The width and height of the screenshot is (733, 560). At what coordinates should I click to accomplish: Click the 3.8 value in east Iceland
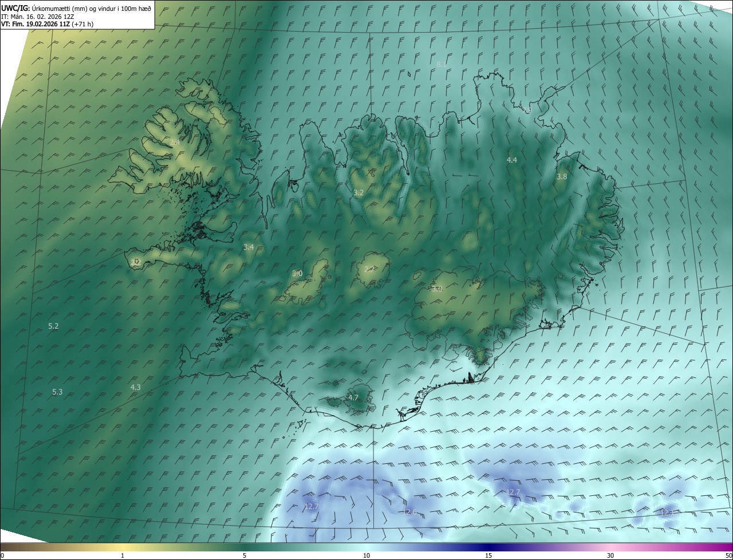click(562, 177)
